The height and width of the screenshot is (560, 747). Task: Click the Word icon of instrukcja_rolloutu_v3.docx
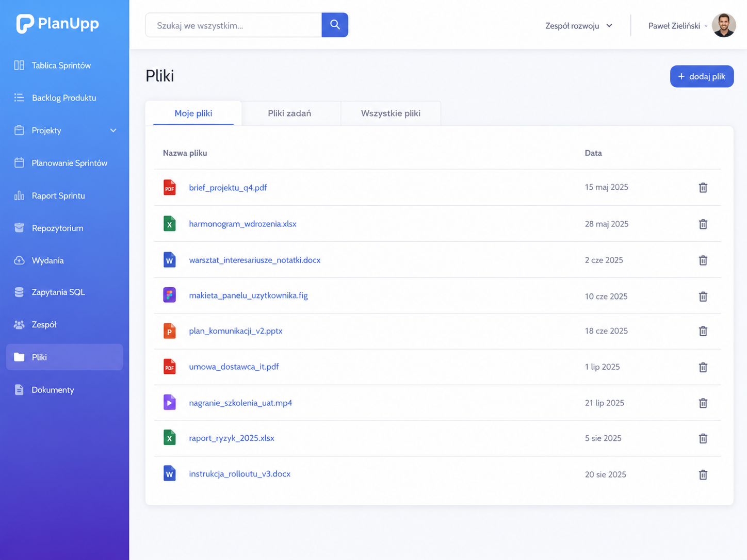(x=169, y=473)
